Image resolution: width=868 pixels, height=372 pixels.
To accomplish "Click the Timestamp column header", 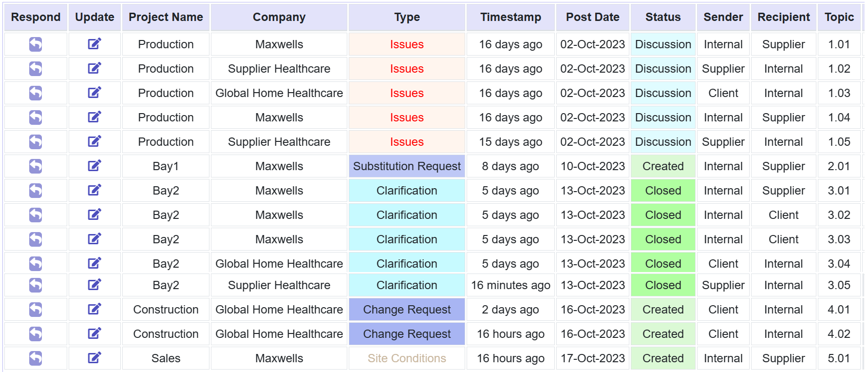I will pyautogui.click(x=510, y=17).
